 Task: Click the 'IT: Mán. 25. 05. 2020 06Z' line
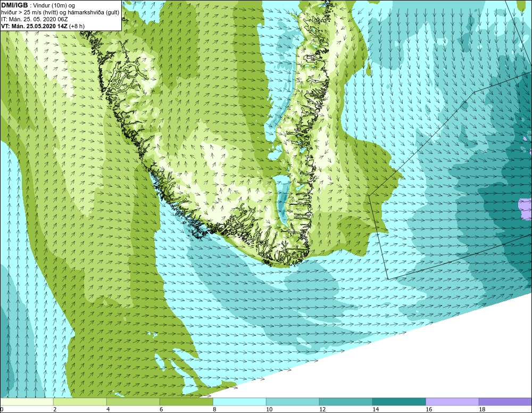[x=34, y=19]
